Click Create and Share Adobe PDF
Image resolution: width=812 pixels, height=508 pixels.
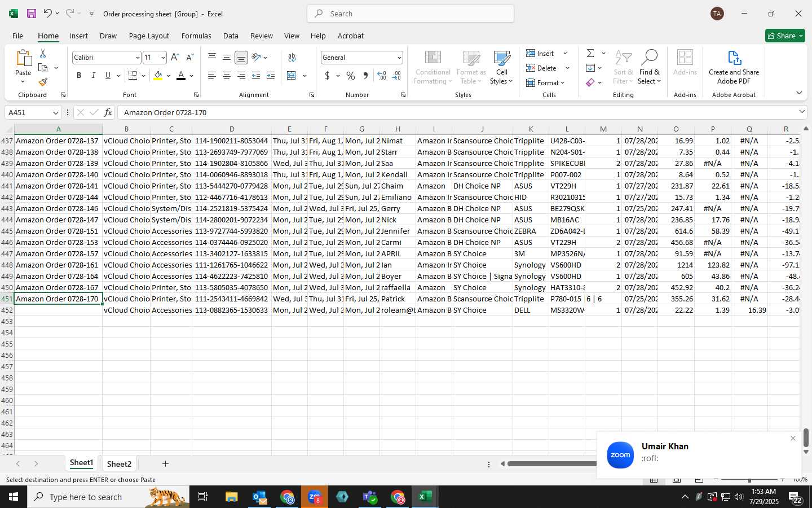734,68
